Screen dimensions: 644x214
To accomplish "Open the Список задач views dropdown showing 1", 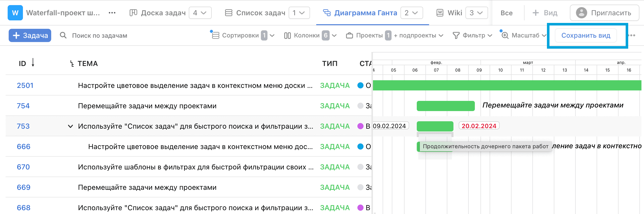I will 299,13.
